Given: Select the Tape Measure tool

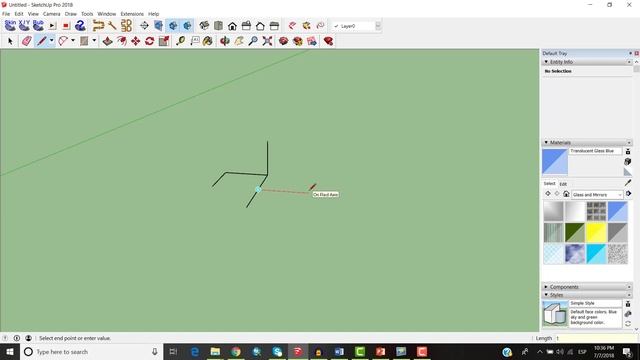Looking at the screenshot, I should point(180,41).
